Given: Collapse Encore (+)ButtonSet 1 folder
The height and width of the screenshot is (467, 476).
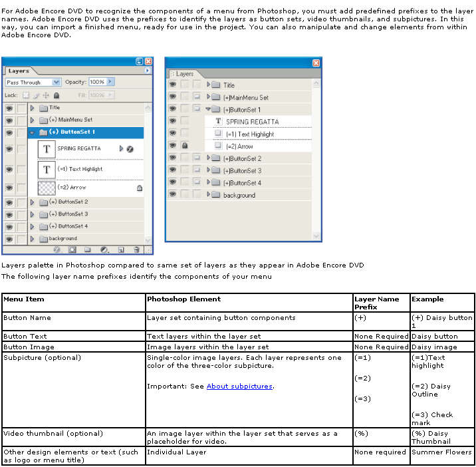Looking at the screenshot, I should pos(208,109).
